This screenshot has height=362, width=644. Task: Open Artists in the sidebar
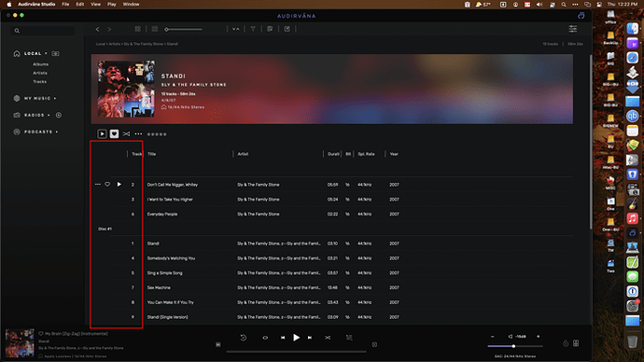tap(40, 73)
